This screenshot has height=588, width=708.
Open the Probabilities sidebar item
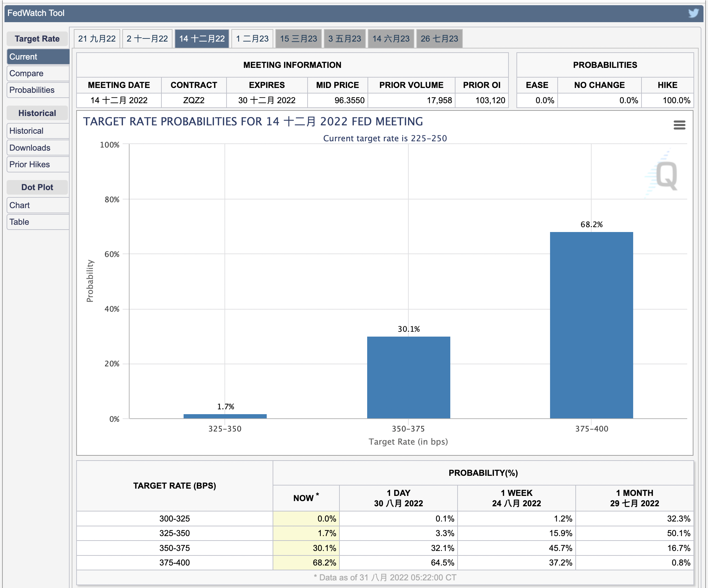pyautogui.click(x=38, y=90)
